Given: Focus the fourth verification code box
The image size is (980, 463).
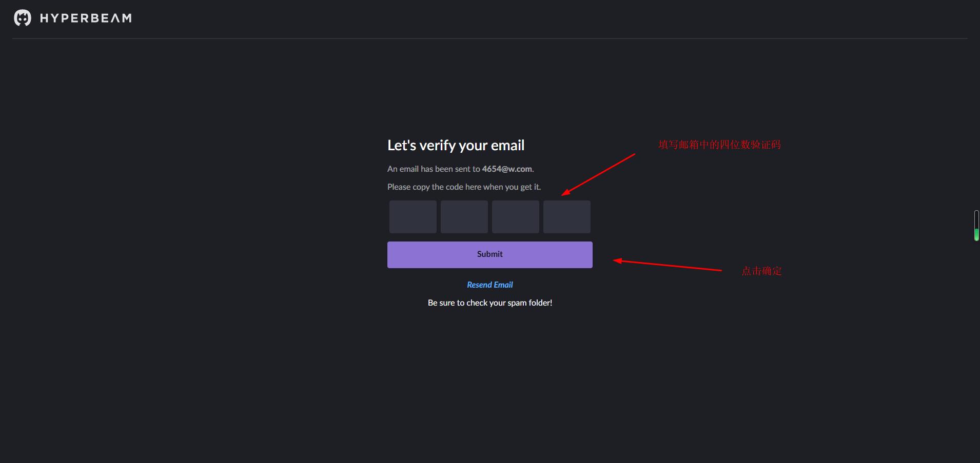Looking at the screenshot, I should [x=566, y=217].
